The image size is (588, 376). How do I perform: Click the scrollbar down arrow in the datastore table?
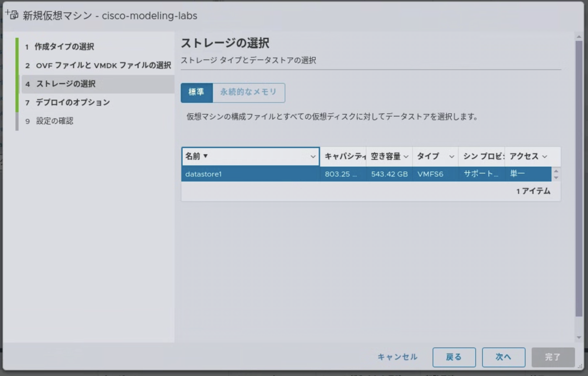point(556,178)
